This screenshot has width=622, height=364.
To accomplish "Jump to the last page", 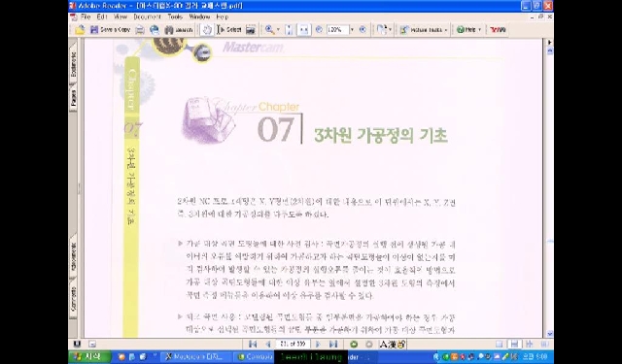I will 333,345.
